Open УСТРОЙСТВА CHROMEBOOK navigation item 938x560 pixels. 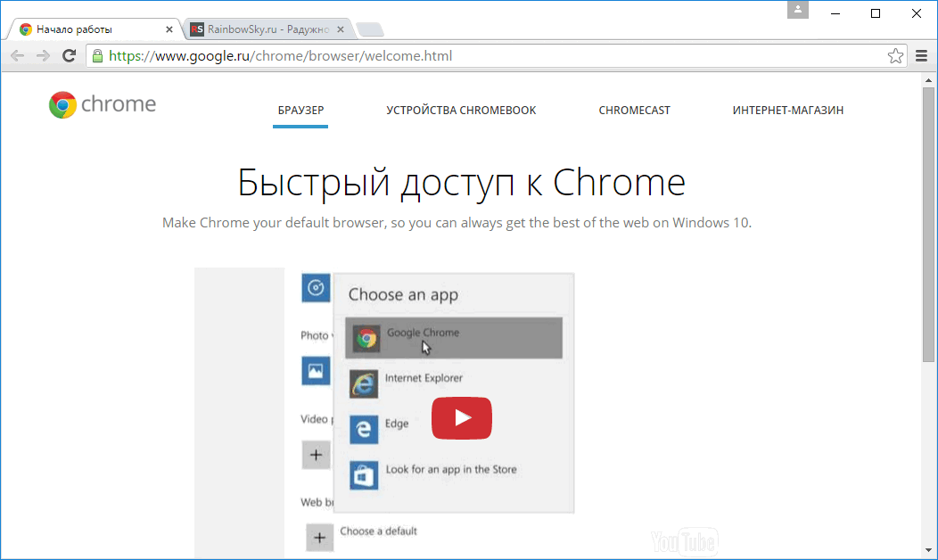[461, 110]
